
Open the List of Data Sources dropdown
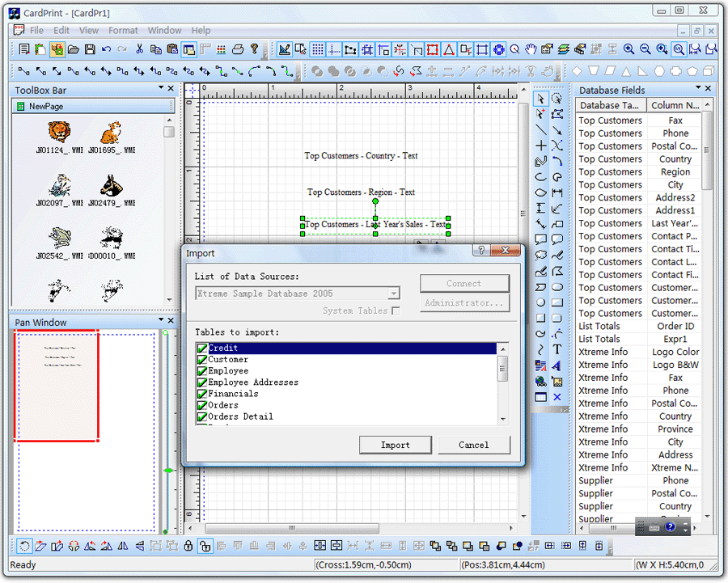[x=394, y=294]
